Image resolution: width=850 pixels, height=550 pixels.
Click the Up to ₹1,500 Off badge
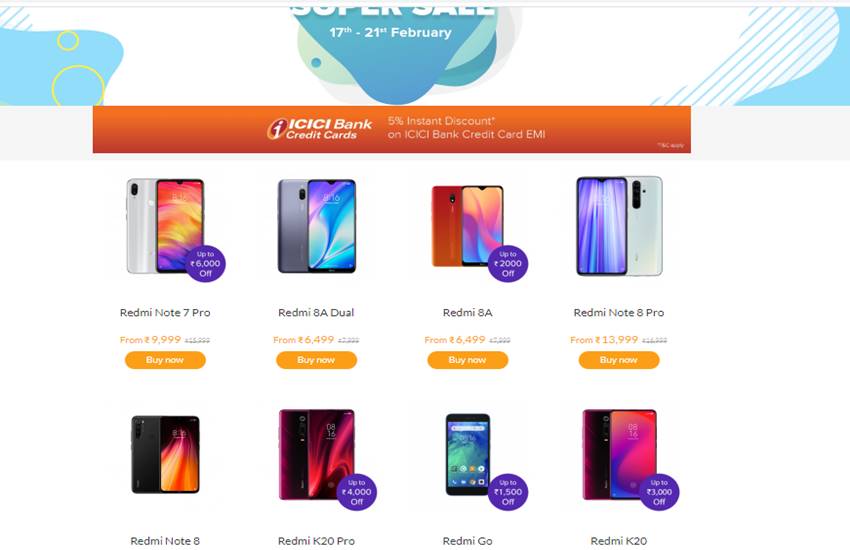tap(508, 492)
